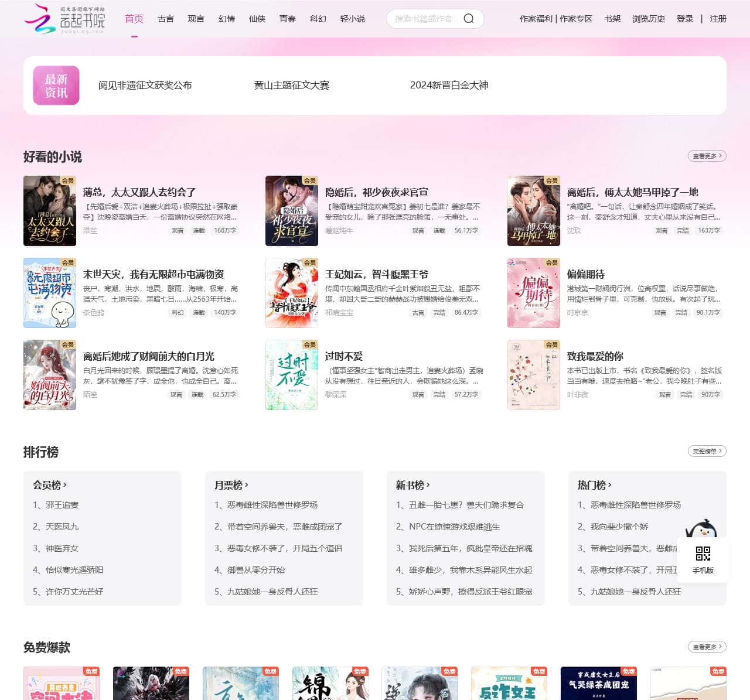This screenshot has height=700, width=750.
Task: Click the 完整榜单 button
Action: [x=707, y=451]
